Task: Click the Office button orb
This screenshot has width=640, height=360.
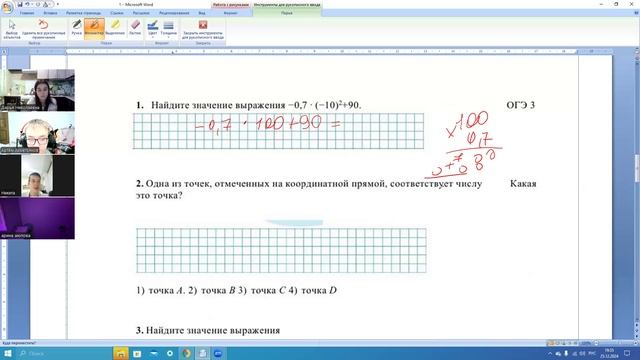Action: [7, 7]
